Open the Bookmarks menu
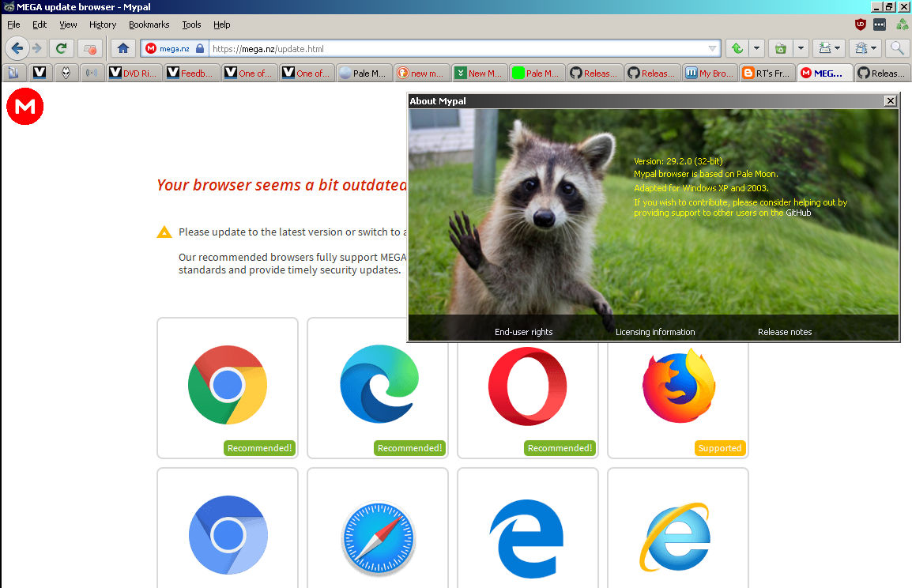 point(149,24)
